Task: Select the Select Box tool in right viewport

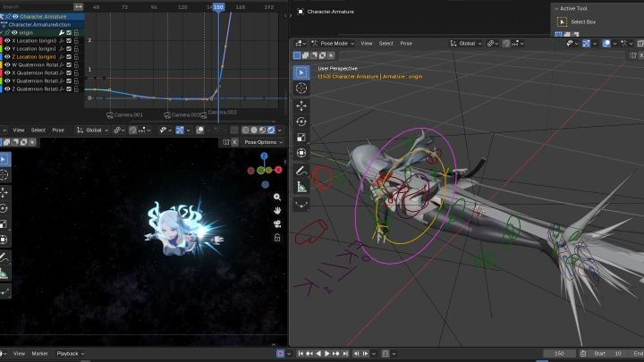Action: (301, 72)
